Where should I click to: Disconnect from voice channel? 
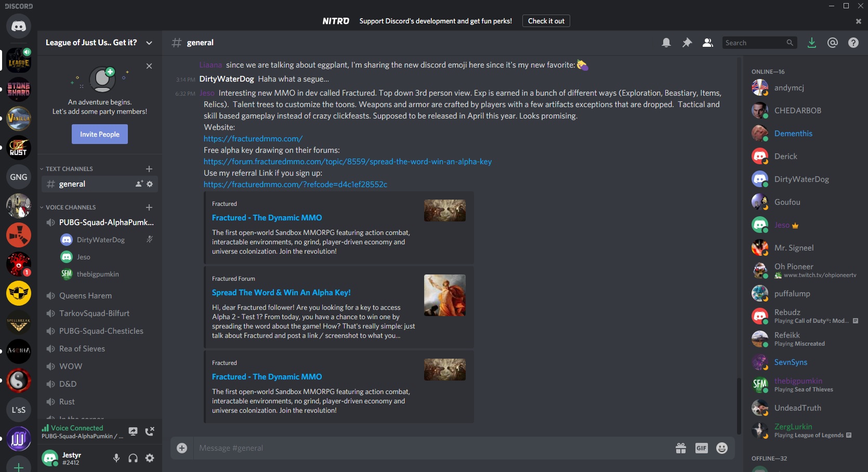coord(150,431)
